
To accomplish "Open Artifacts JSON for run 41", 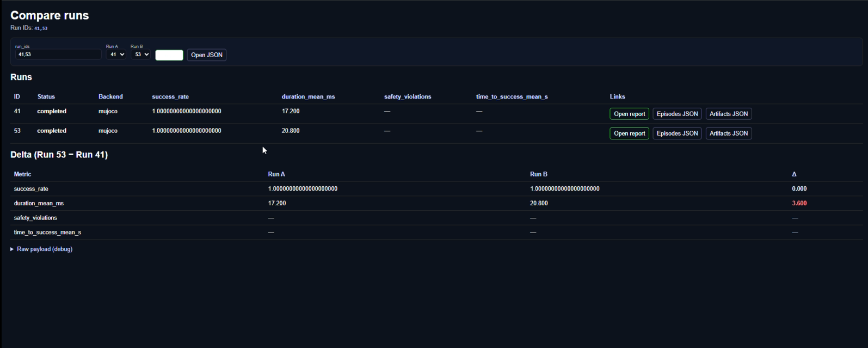I will 728,114.
